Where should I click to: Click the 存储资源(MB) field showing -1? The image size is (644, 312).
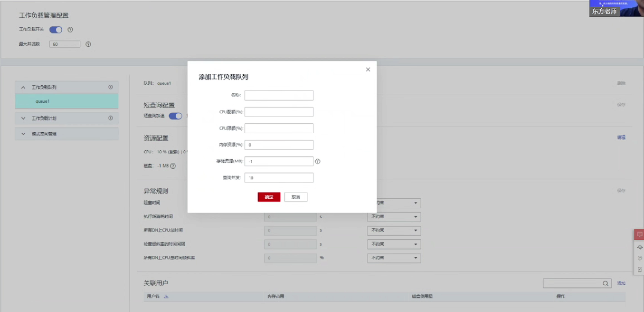pos(279,161)
